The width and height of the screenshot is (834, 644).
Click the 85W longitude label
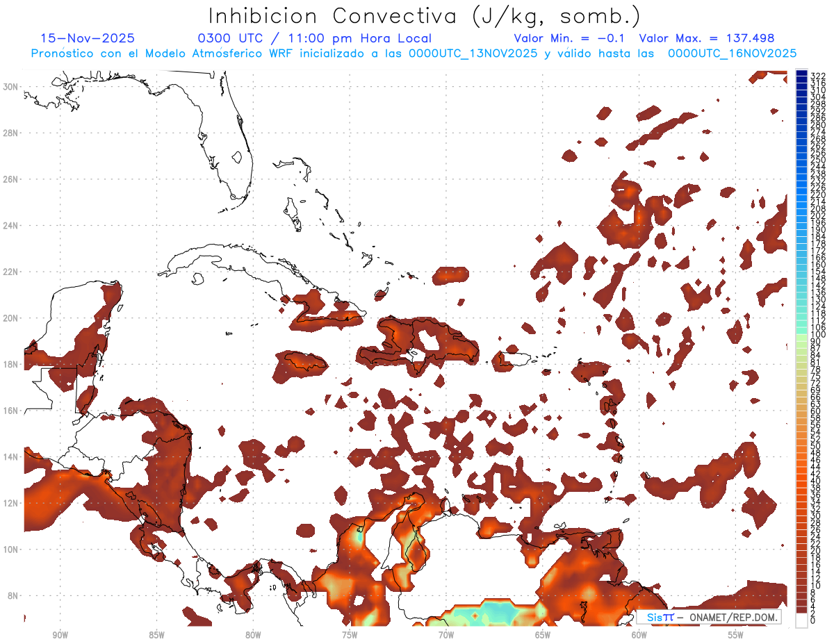click(156, 635)
